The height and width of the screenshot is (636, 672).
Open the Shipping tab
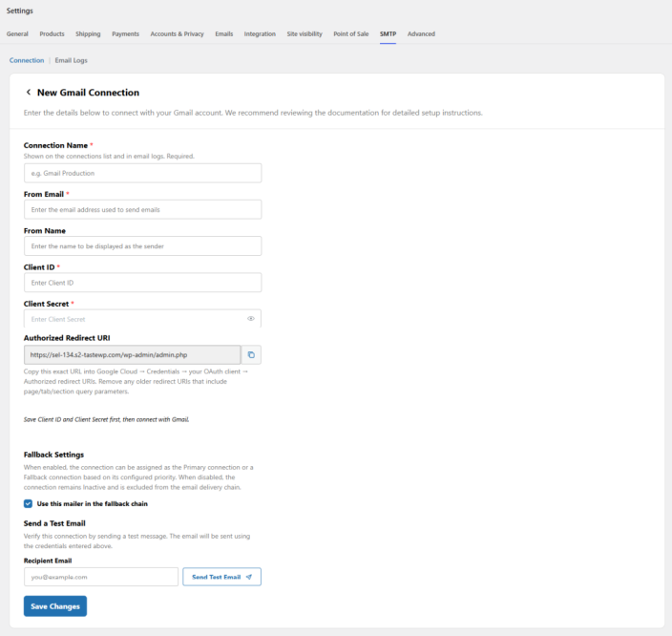coord(88,33)
